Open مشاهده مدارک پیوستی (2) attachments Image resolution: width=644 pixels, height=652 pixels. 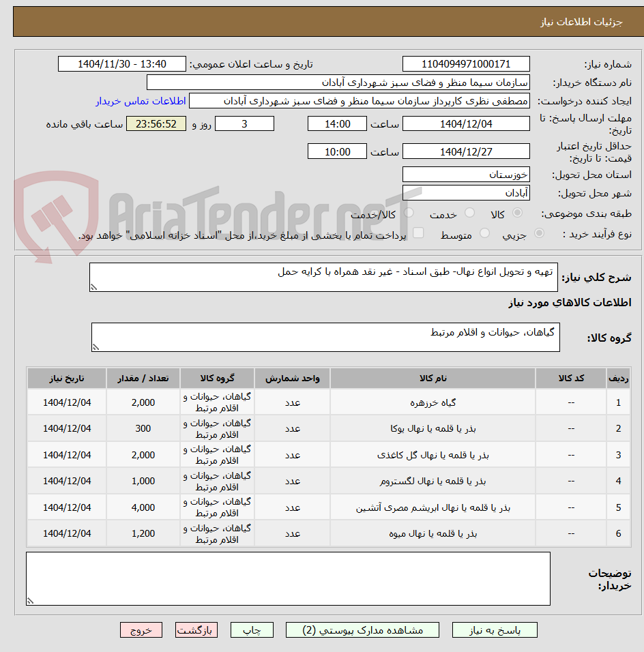point(362,630)
